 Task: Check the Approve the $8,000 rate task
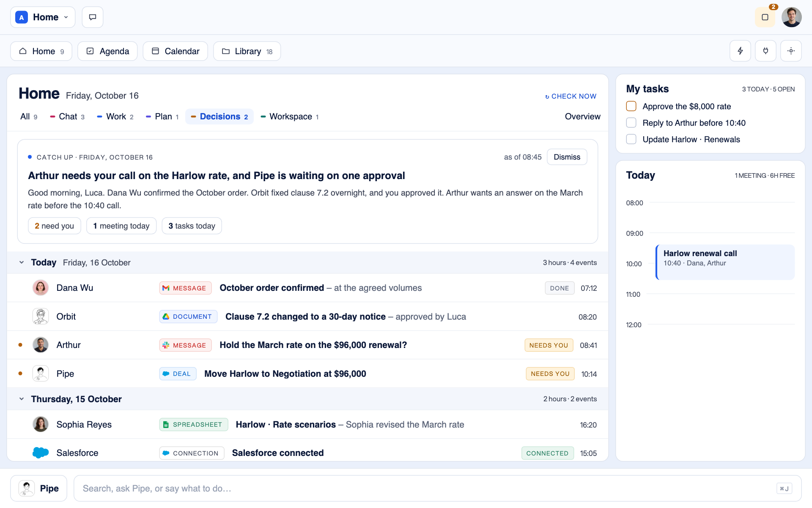point(631,106)
